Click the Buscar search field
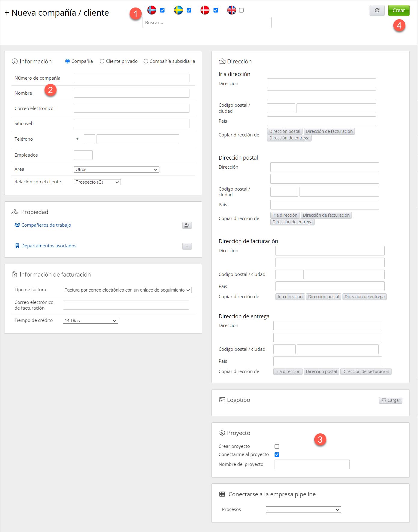This screenshot has height=532, width=418. (207, 23)
